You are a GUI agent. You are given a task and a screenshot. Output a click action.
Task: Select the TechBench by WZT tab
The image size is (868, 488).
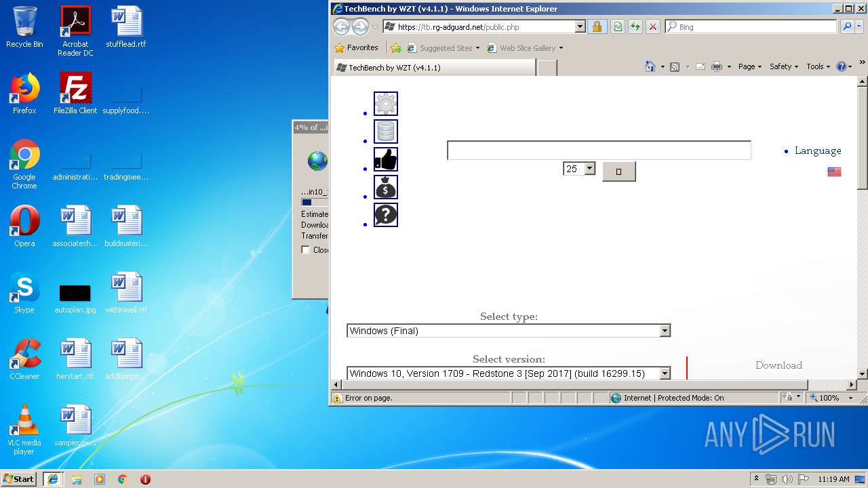[434, 68]
